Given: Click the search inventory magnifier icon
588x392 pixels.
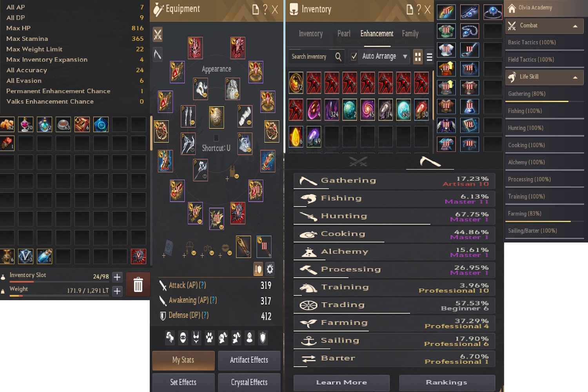Looking at the screenshot, I should point(338,57).
